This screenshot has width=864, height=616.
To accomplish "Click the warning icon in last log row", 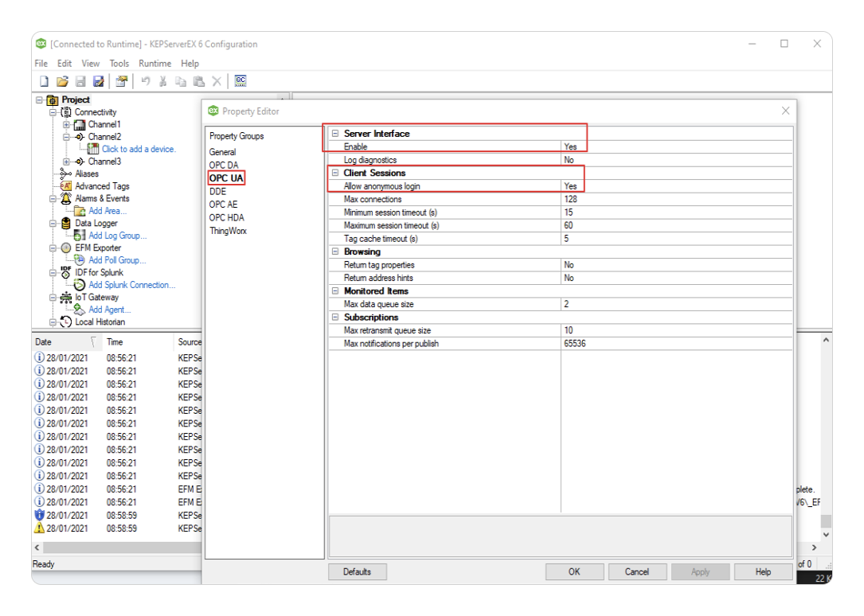I will [40, 528].
